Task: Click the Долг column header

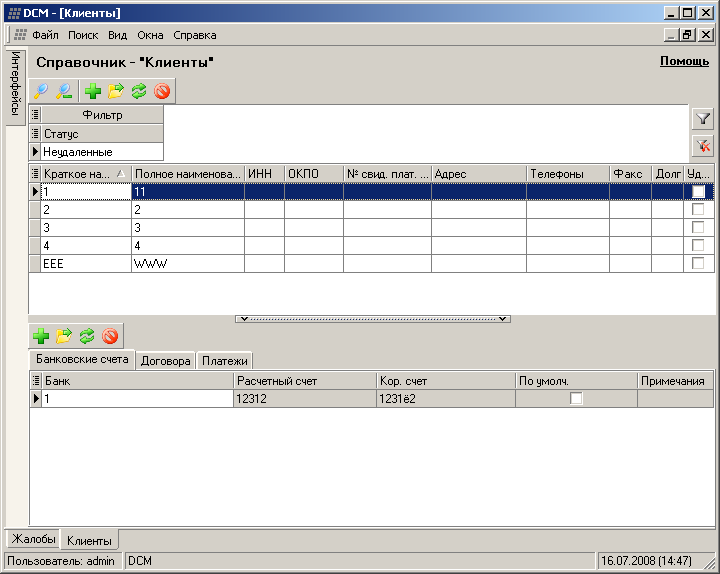Action: (x=668, y=174)
